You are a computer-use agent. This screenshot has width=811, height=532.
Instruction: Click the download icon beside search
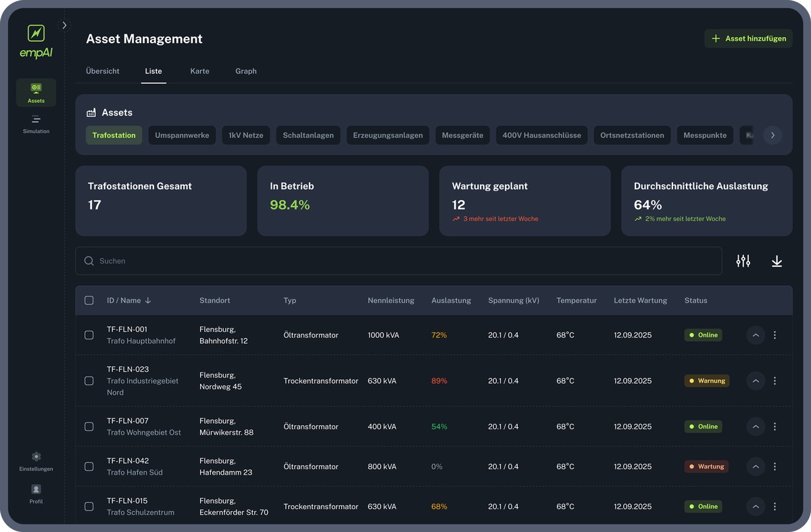pyautogui.click(x=777, y=261)
